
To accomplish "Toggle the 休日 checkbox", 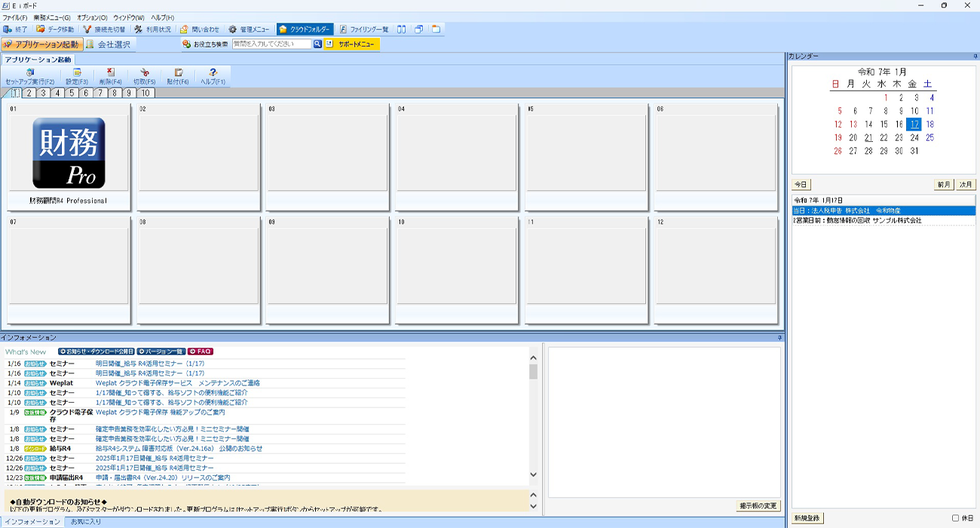I will pyautogui.click(x=955, y=518).
